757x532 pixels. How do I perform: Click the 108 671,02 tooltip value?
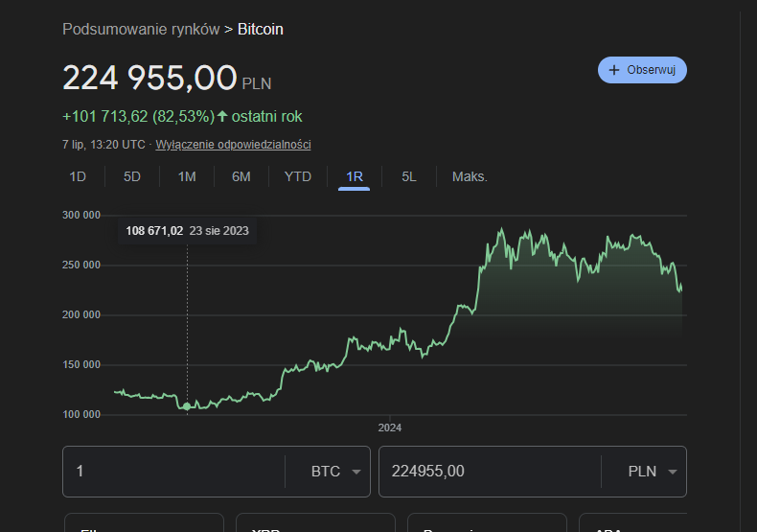coord(154,231)
